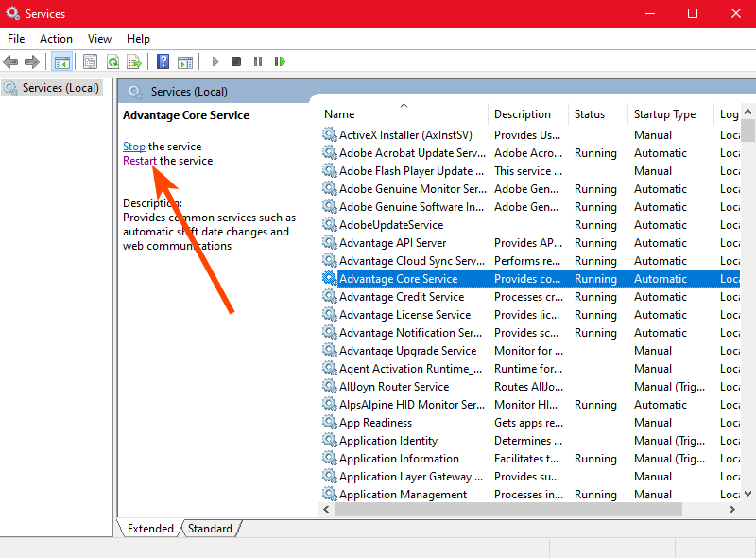Select Adobe Genuine Software Integrity row
756x558 pixels.
(530, 206)
